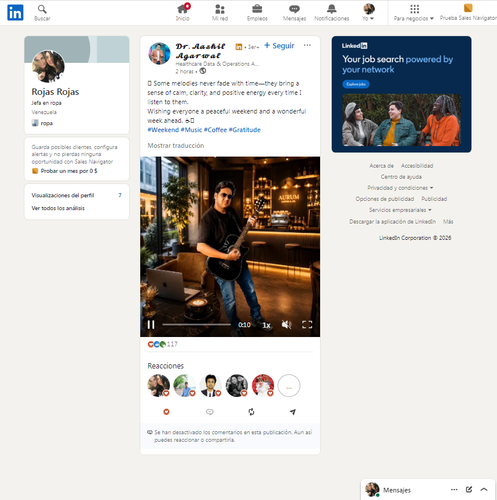Click fifth reactor avatar in red

click(263, 386)
